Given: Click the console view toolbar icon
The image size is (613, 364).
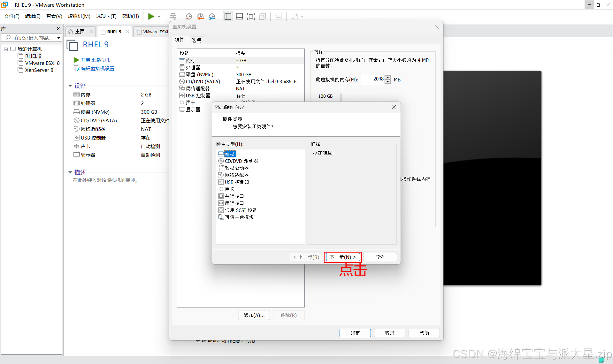Looking at the screenshot, I should 279,16.
